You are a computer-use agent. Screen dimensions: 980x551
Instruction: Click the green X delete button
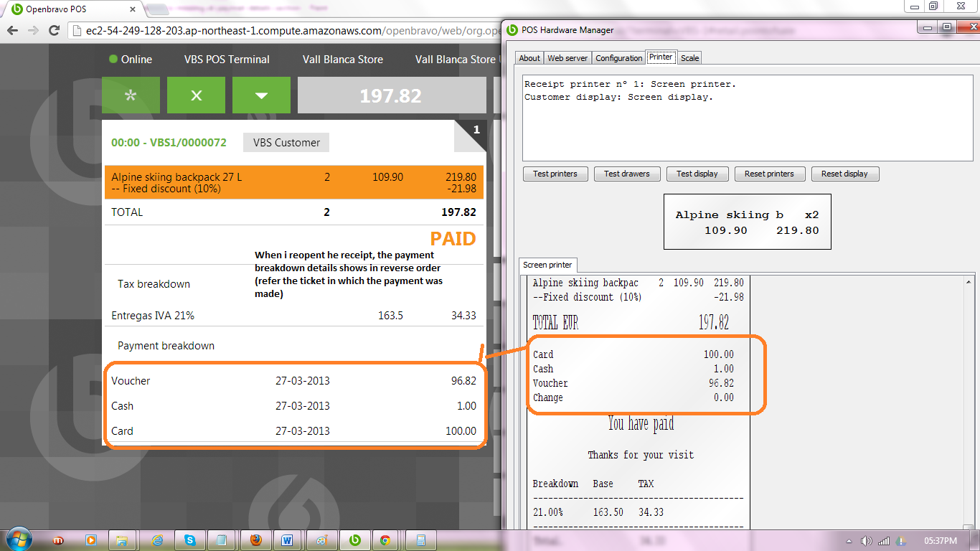point(196,95)
